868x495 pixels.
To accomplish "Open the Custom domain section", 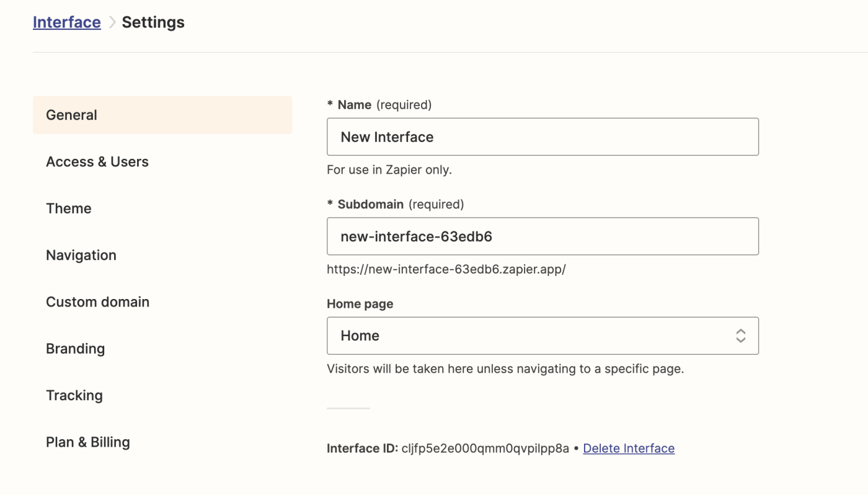I will pos(97,302).
